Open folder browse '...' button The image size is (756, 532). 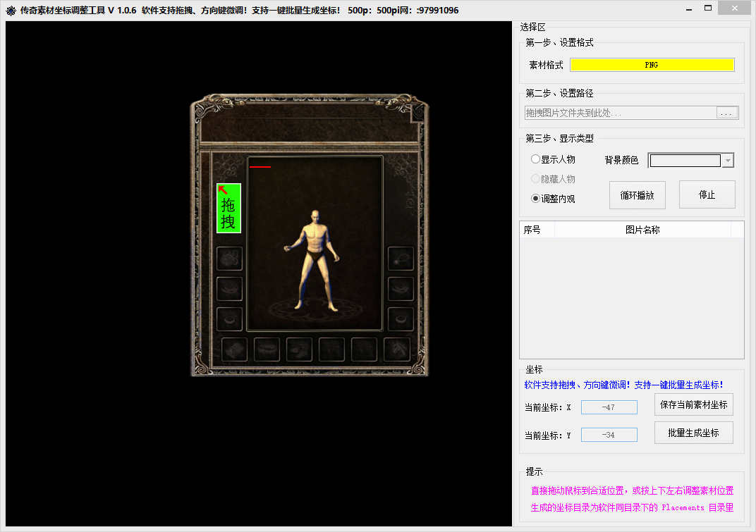click(x=726, y=113)
